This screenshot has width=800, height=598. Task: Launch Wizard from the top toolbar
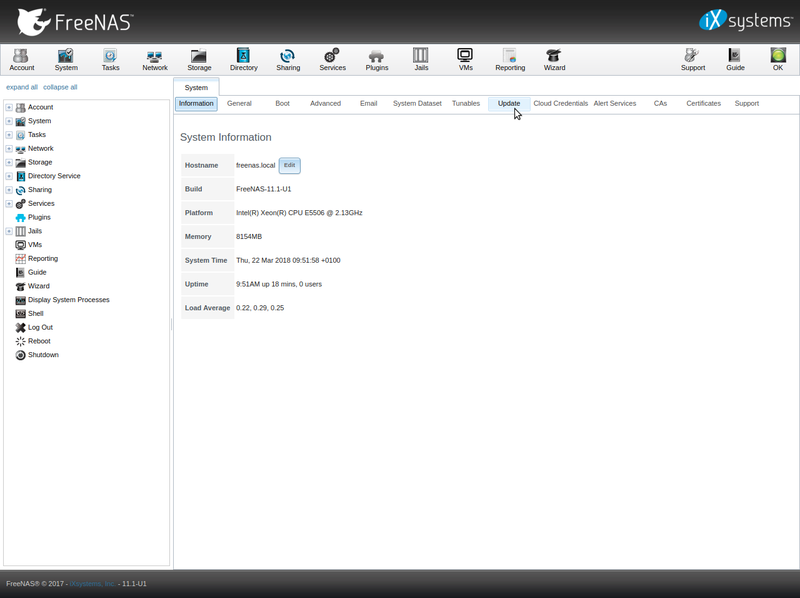554,60
